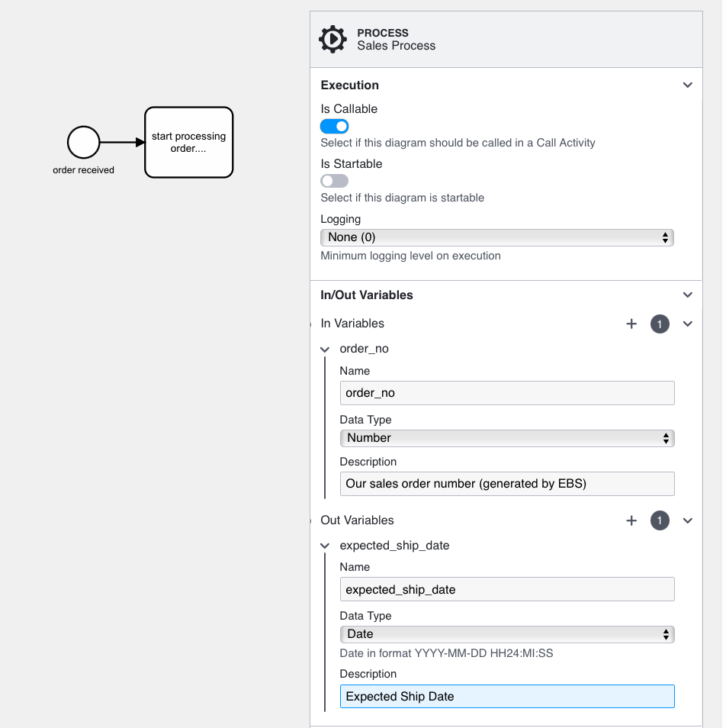Open the Logging level dropdown
Image resolution: width=726 pixels, height=728 pixels.
pyautogui.click(x=496, y=237)
